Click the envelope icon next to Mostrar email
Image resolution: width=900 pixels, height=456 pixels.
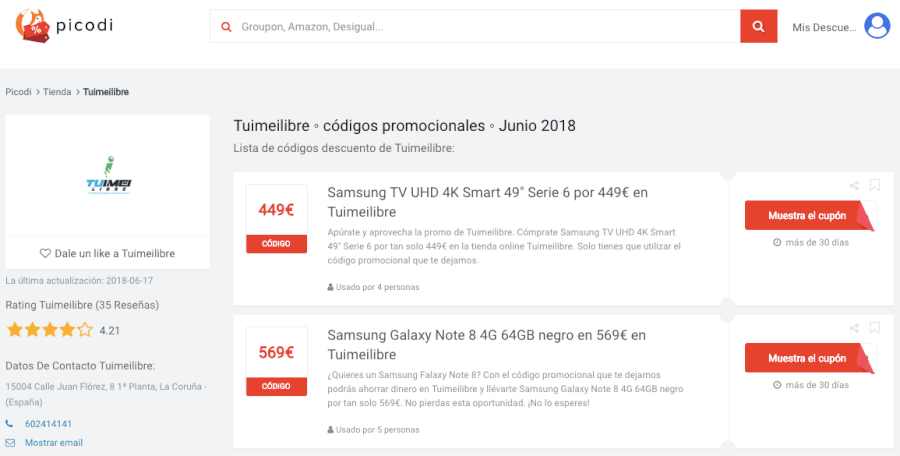tap(10, 442)
